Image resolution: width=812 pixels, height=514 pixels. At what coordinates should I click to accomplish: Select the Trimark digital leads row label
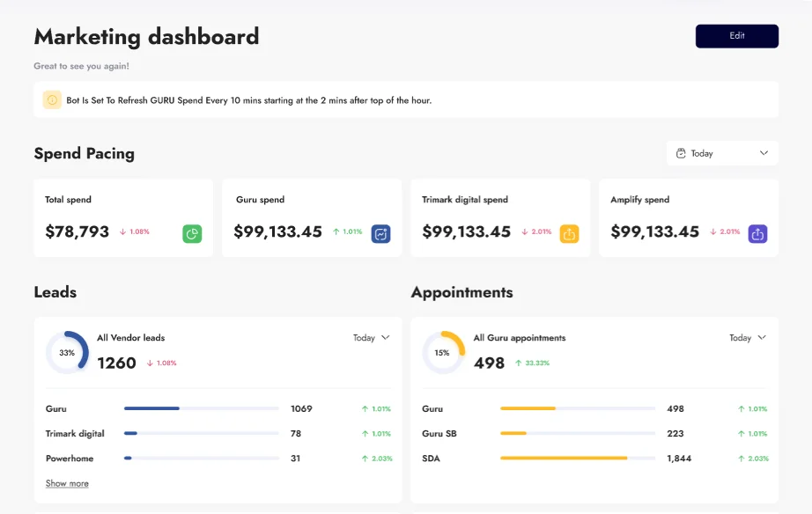click(75, 434)
